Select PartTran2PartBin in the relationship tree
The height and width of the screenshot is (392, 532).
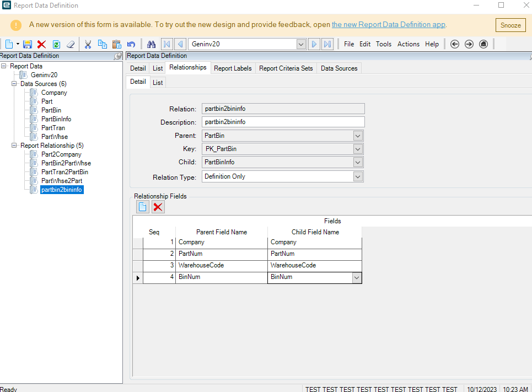(65, 172)
